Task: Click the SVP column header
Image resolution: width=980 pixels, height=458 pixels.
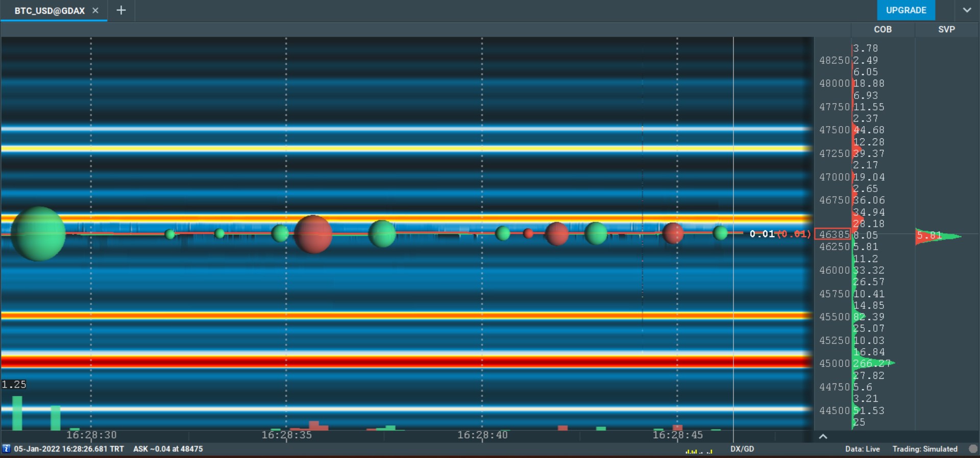Action: [946, 30]
